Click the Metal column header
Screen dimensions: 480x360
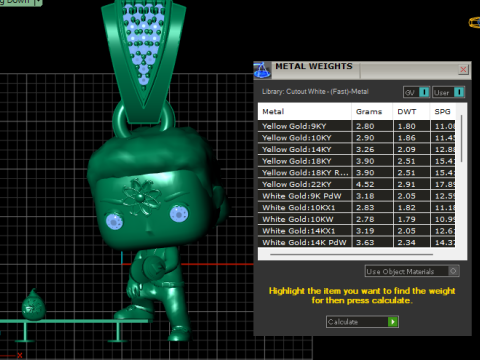pyautogui.click(x=304, y=112)
